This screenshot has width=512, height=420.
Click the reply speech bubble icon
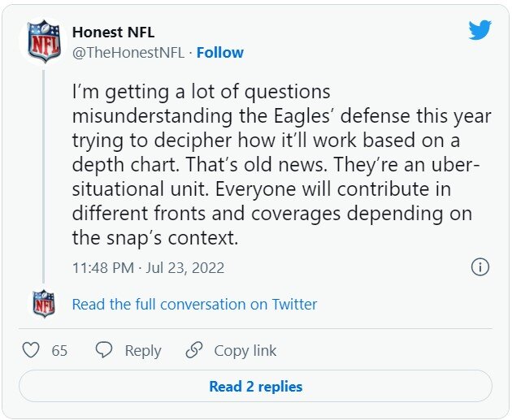(x=104, y=350)
